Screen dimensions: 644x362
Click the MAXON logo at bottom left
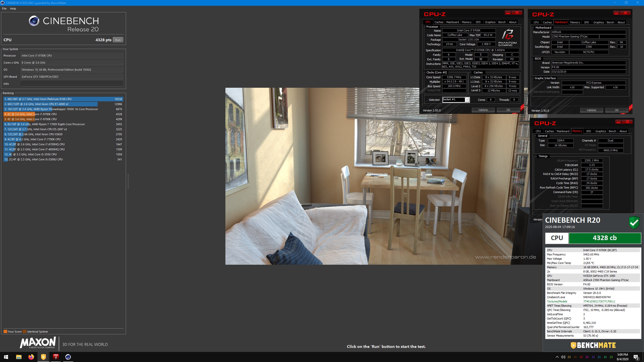[x=38, y=343]
